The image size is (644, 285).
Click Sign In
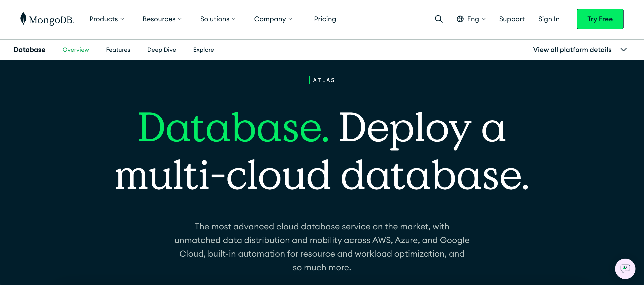click(x=549, y=19)
